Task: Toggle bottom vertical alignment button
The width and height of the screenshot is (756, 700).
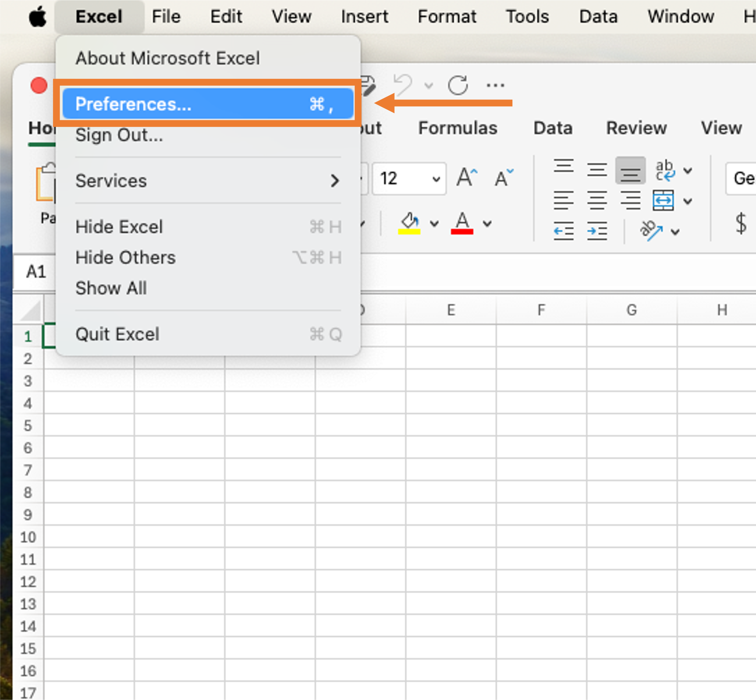Action: pos(630,170)
